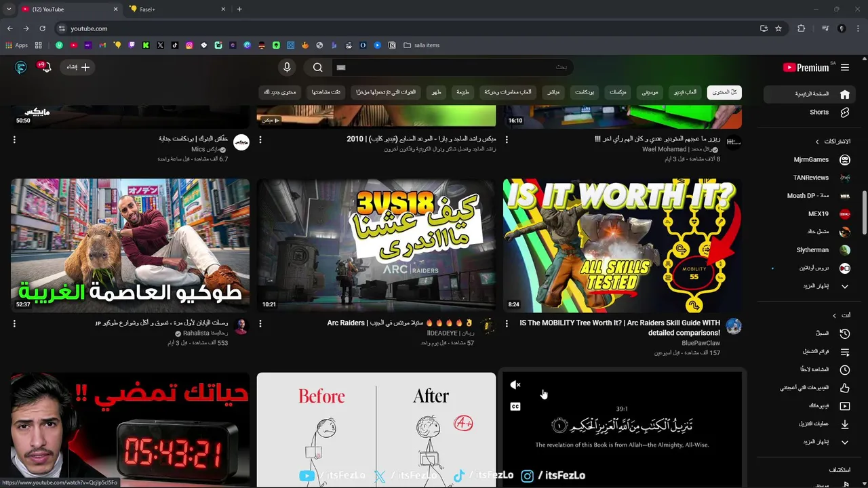This screenshot has height=488, width=868.
Task: Open the Subscriptions (الاشتراكات) section header
Action: click(833, 142)
